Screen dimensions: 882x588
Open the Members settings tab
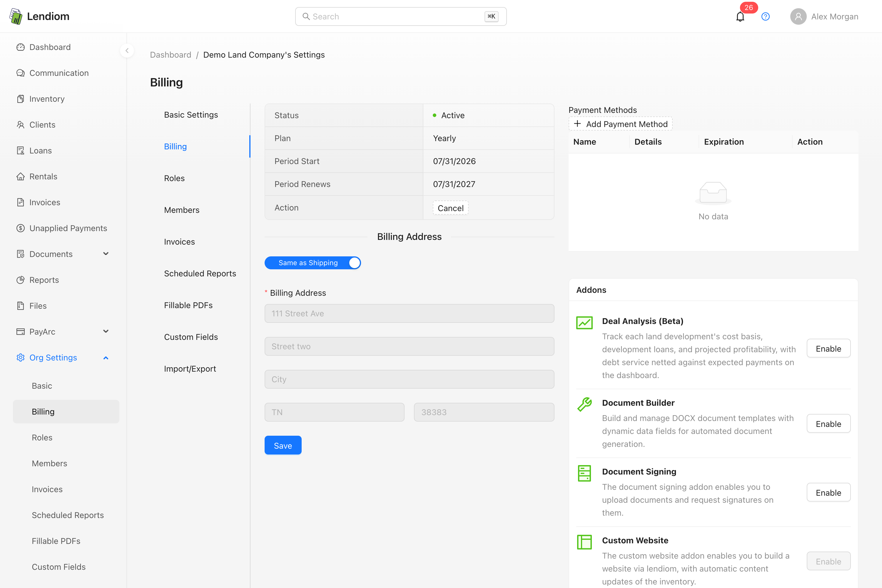click(x=182, y=210)
